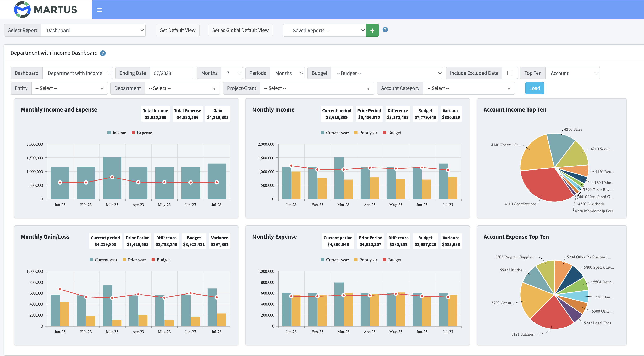Expand the Top Ten Account dropdown
The height and width of the screenshot is (356, 644).
pos(572,73)
